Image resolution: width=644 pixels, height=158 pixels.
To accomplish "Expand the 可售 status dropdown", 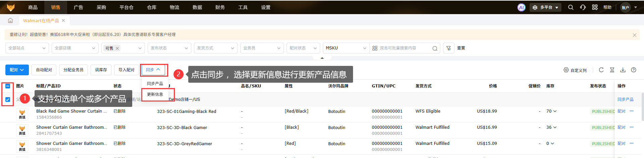I will point(140,48).
